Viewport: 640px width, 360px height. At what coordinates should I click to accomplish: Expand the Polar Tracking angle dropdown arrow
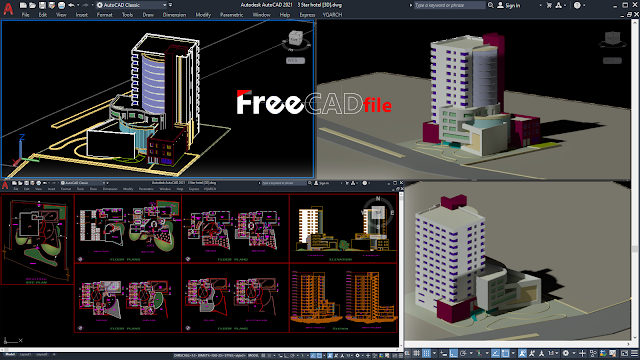(x=471, y=353)
